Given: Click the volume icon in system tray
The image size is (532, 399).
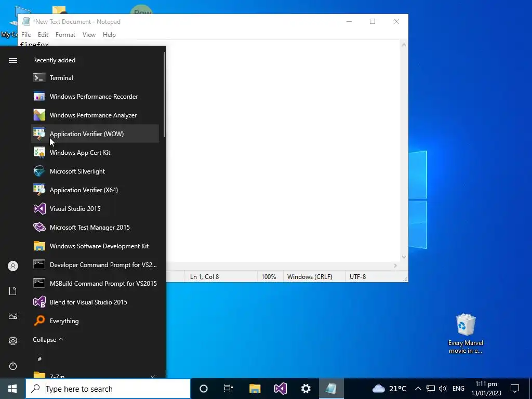Looking at the screenshot, I should [443, 389].
